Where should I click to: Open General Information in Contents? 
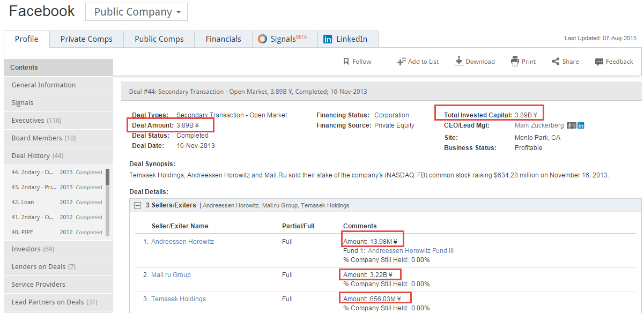(58, 85)
